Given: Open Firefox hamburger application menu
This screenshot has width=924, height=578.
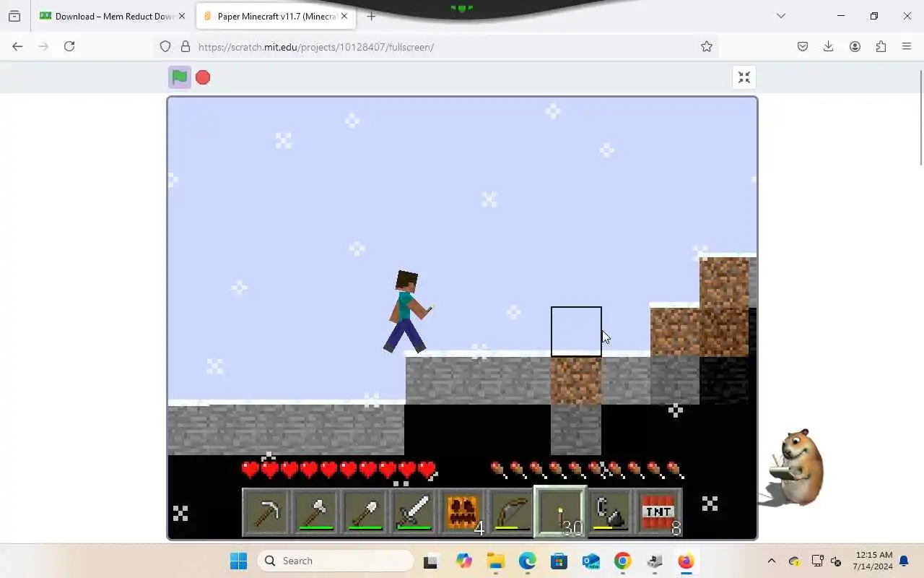Looking at the screenshot, I should click(907, 46).
